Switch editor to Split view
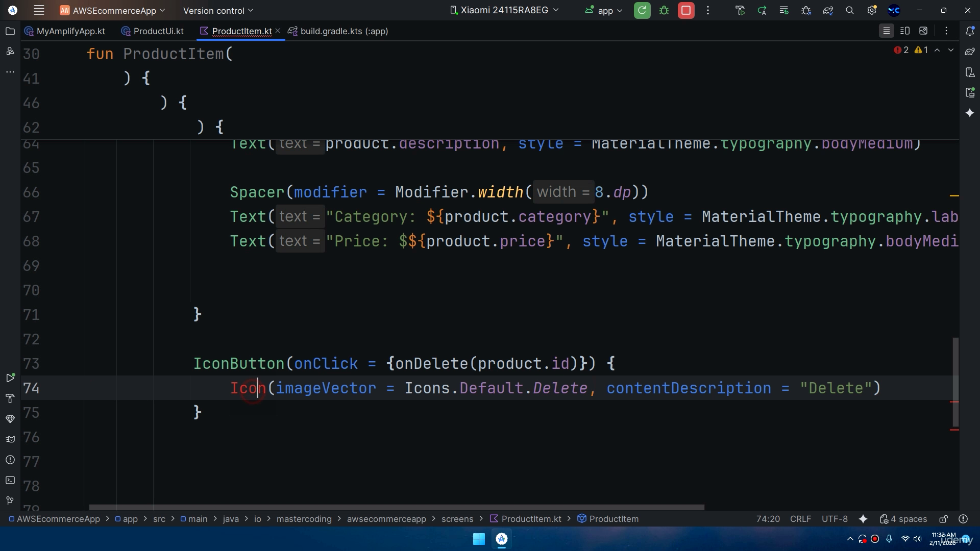Screen dimensions: 980x551 [x=905, y=31]
